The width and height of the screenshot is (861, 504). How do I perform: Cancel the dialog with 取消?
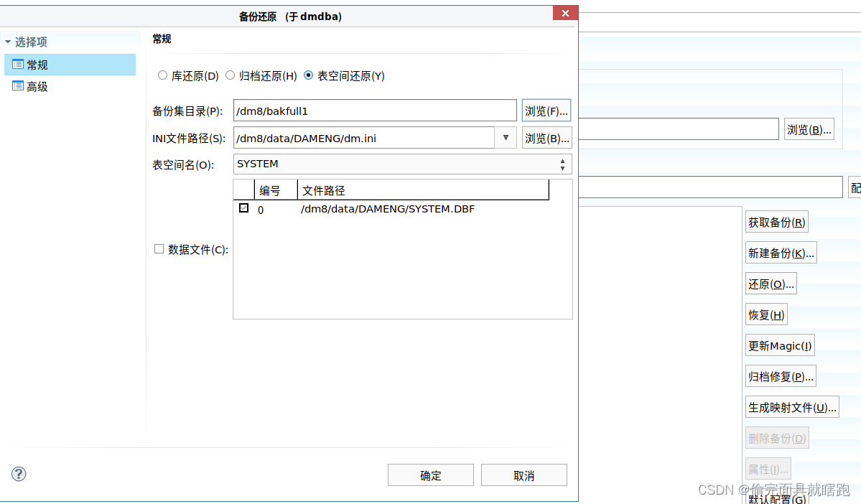point(523,475)
